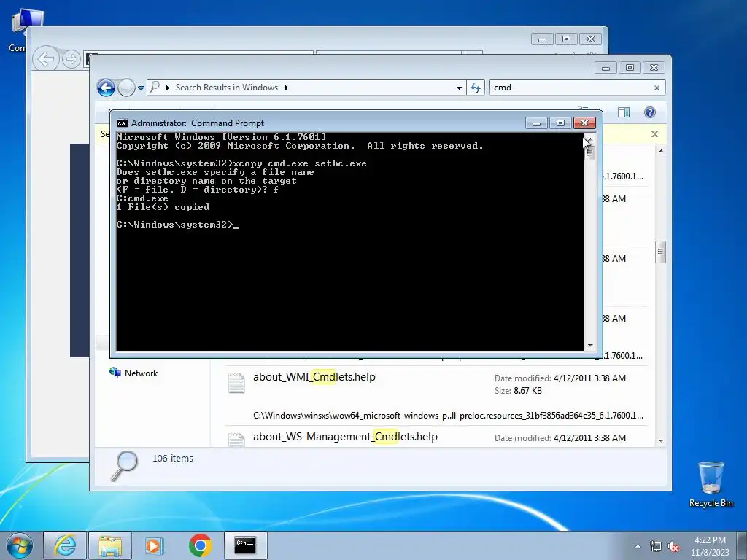Click the large search magnifier in details pane
Screen dimensions: 747x560
tap(125, 466)
